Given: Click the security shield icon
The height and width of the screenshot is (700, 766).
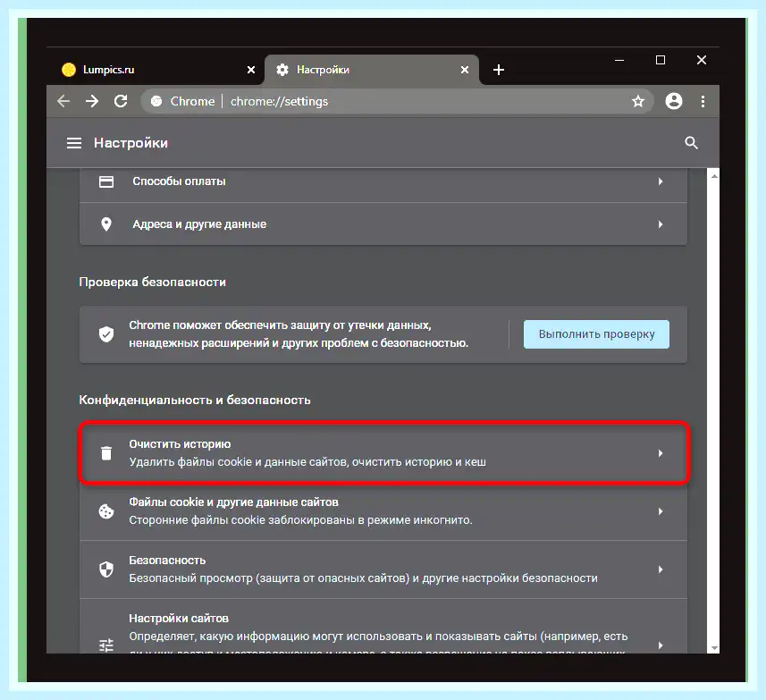Looking at the screenshot, I should (x=106, y=569).
